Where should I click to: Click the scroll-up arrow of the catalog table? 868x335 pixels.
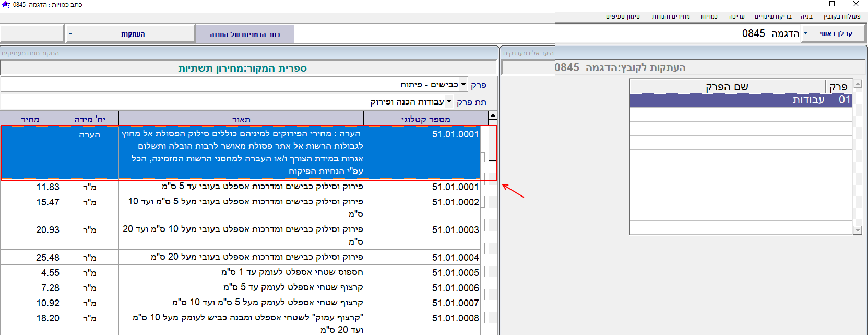pyautogui.click(x=493, y=115)
